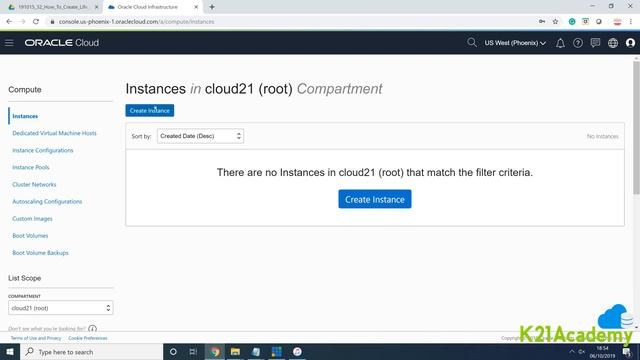The image size is (640, 360).
Task: Open the Cookie Preferences link
Action: [x=88, y=338]
